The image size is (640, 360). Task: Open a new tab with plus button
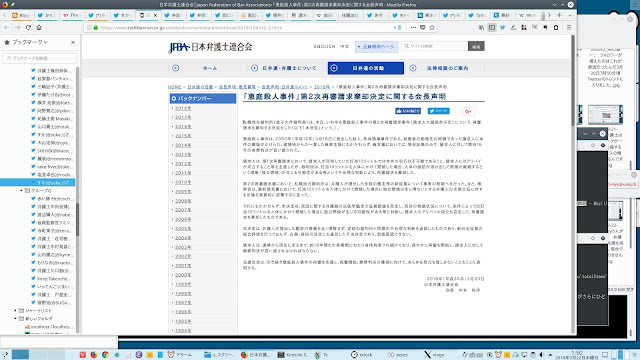(559, 15)
